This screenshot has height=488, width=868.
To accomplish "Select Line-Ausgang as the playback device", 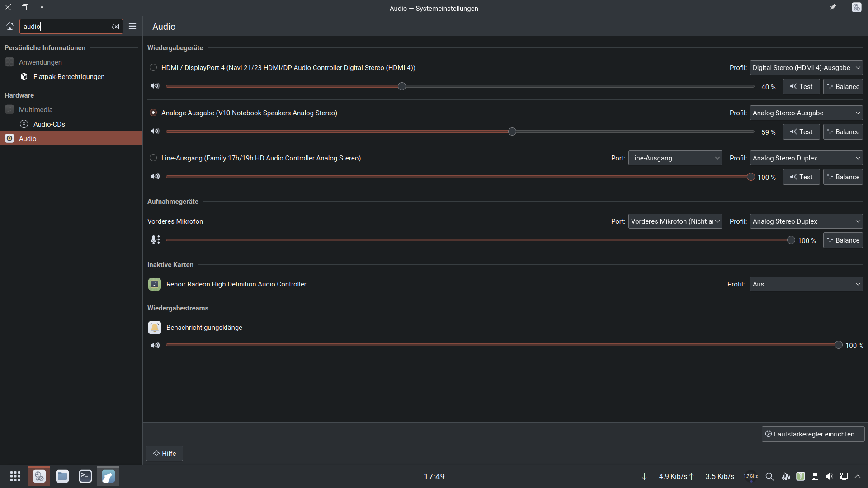I will click(x=153, y=158).
